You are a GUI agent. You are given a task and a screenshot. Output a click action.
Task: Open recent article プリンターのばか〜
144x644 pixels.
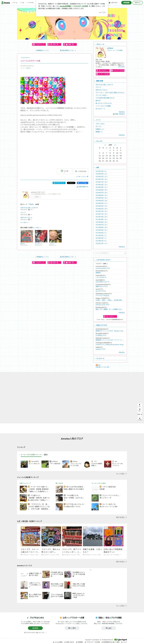[x=102, y=95]
